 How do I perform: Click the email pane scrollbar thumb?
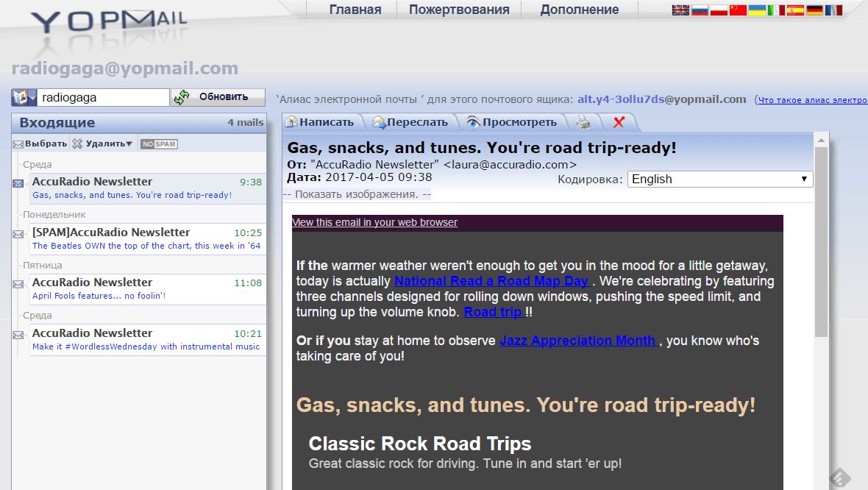tap(821, 241)
